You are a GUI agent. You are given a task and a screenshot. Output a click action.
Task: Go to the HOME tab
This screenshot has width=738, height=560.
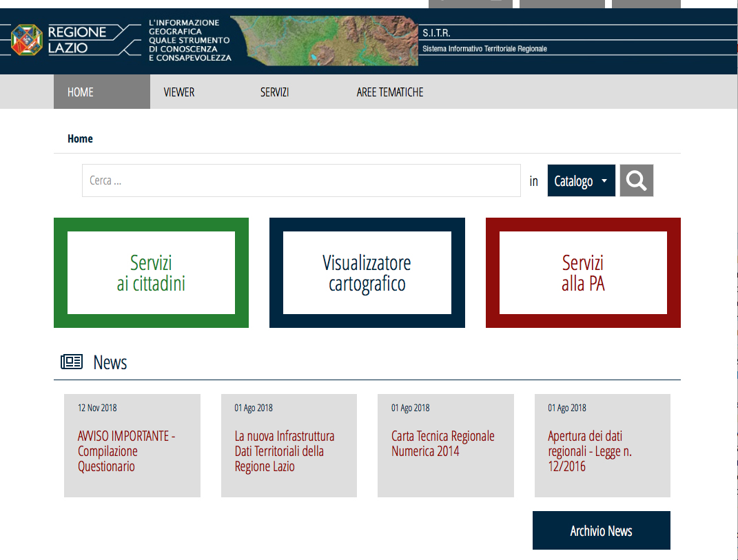click(x=81, y=92)
